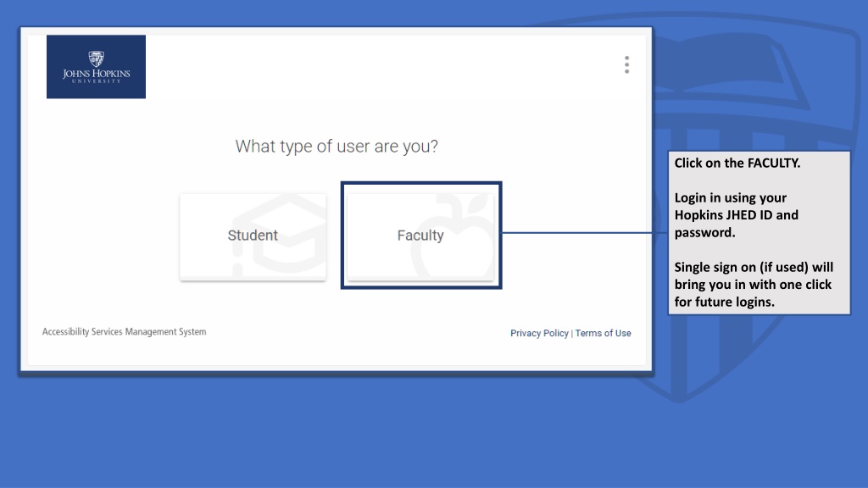Click the word Faculty label
Viewport: 868px width, 488px height.
[420, 236]
